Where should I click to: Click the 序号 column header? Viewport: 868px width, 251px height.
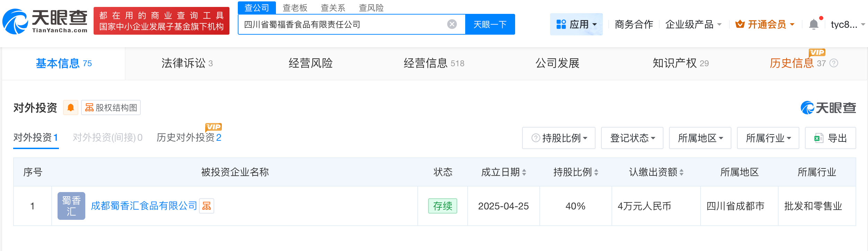tap(33, 172)
